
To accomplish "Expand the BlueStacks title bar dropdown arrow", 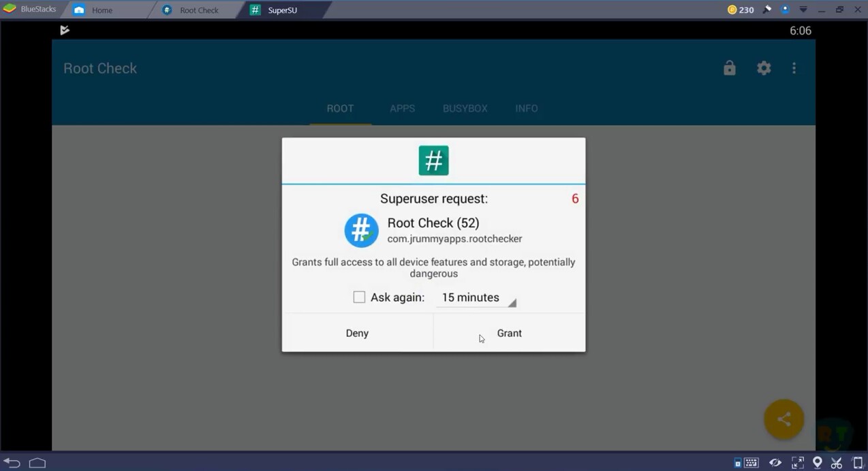I will coord(803,10).
